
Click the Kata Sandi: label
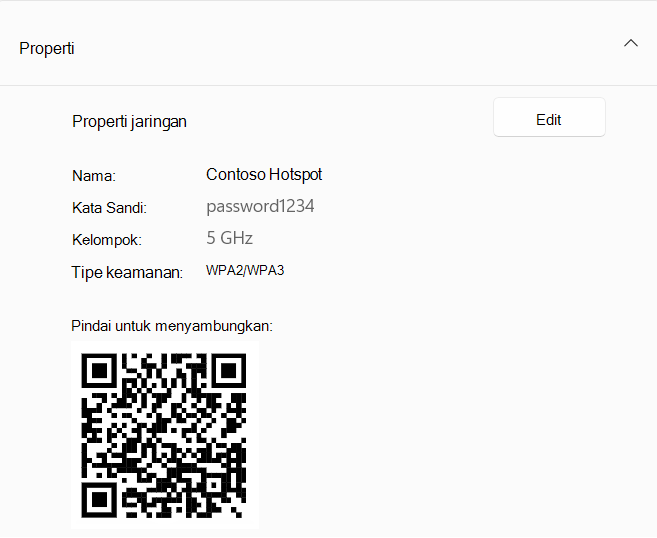[109, 208]
